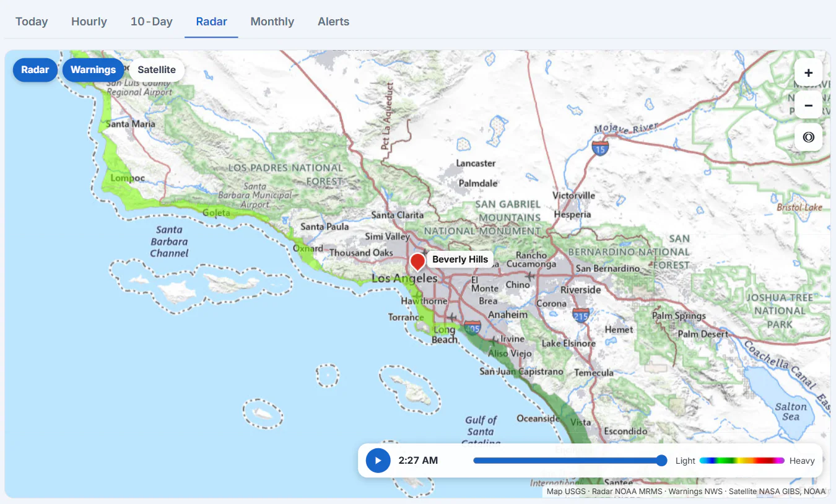The image size is (836, 504).
Task: Open the Today tab
Action: point(32,22)
